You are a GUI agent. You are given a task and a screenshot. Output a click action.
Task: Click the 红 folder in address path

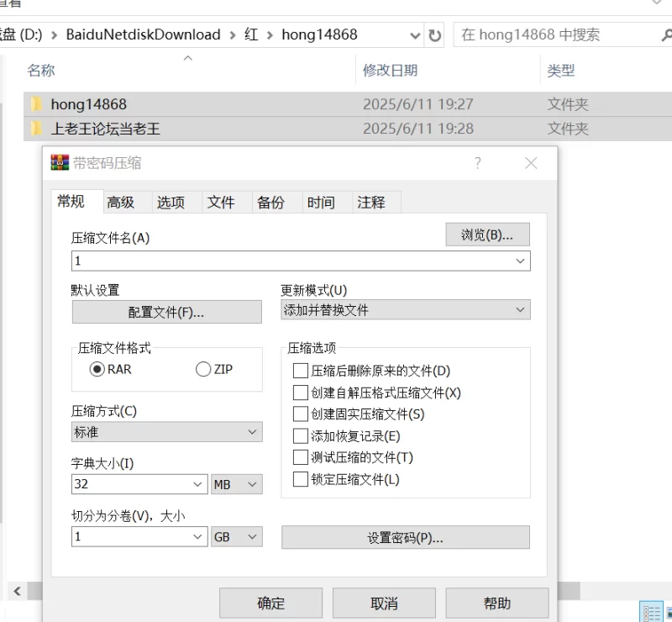tap(251, 34)
